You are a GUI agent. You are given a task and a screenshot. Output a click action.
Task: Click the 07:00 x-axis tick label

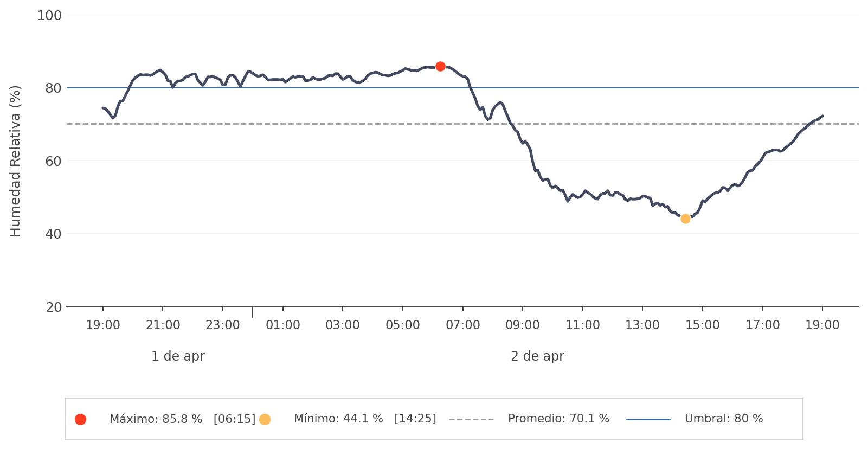coord(462,325)
